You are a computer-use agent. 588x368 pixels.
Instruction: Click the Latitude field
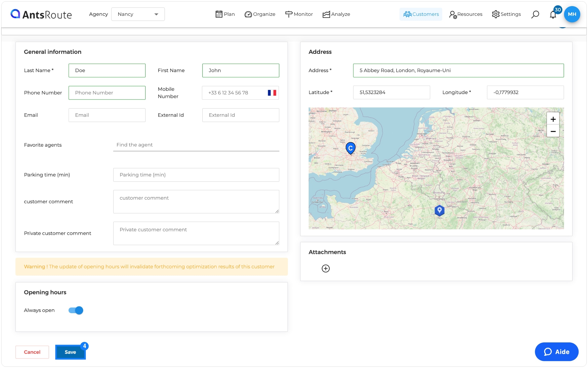pos(391,92)
